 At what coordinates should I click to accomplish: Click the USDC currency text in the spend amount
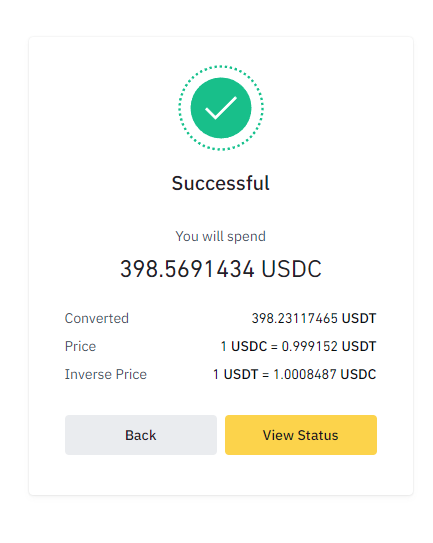tap(291, 269)
